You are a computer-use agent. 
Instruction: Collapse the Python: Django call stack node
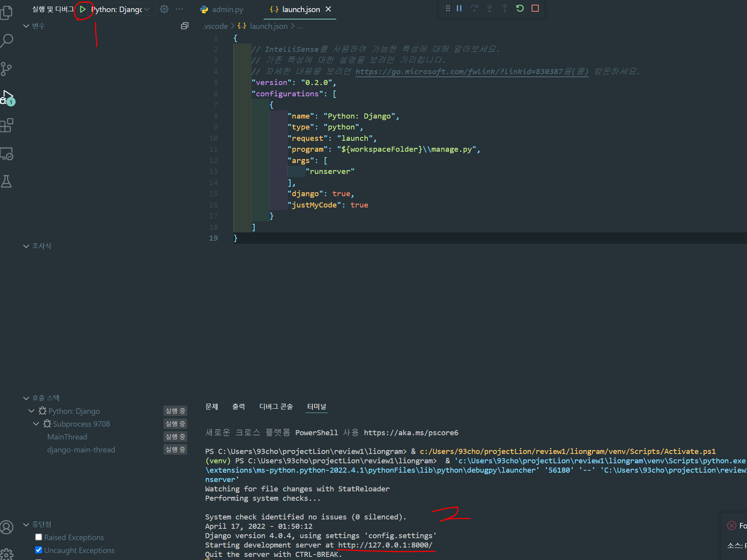click(32, 411)
